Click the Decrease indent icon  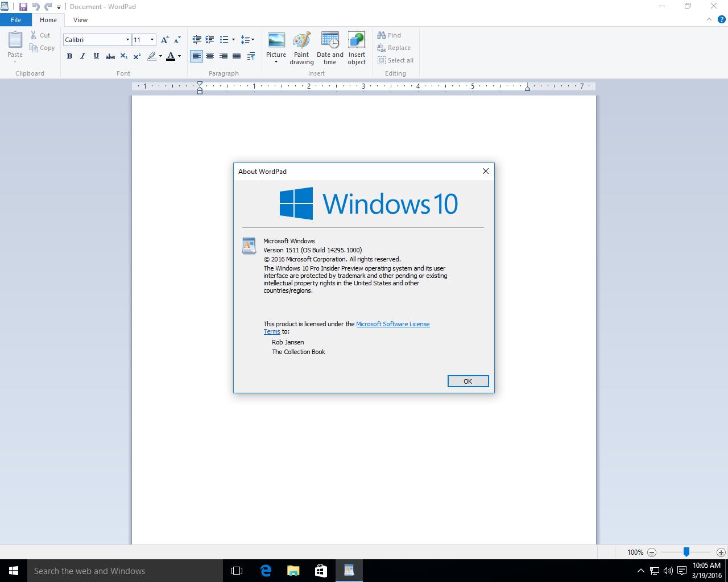tap(197, 40)
